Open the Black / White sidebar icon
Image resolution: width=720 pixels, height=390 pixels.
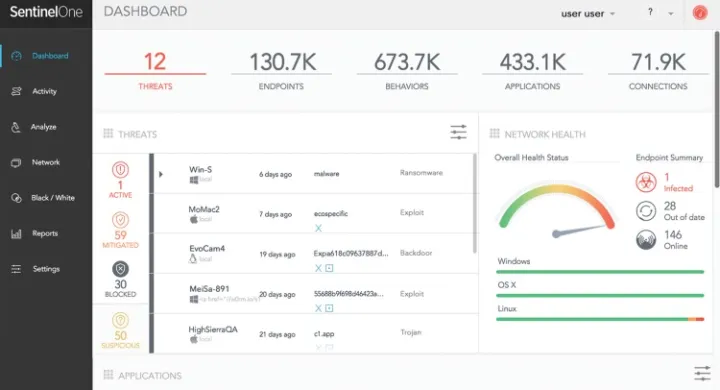pos(17,198)
